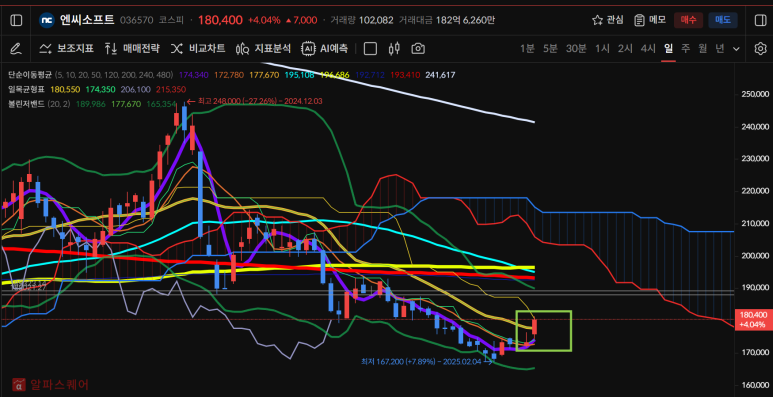Click the 일목균형표 indicator label
This screenshot has height=397, width=773.
pos(27,89)
